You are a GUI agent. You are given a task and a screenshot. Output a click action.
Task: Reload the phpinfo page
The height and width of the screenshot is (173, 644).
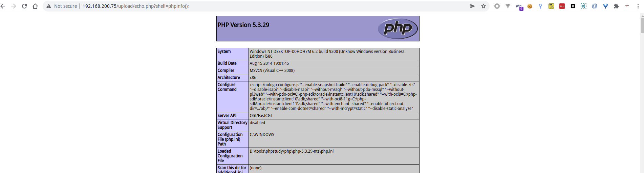(24, 6)
